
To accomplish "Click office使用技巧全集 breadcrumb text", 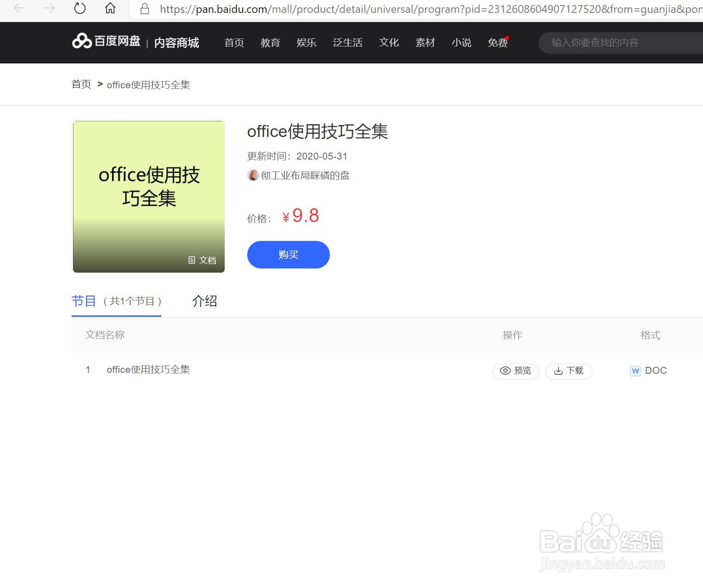I will tap(148, 85).
